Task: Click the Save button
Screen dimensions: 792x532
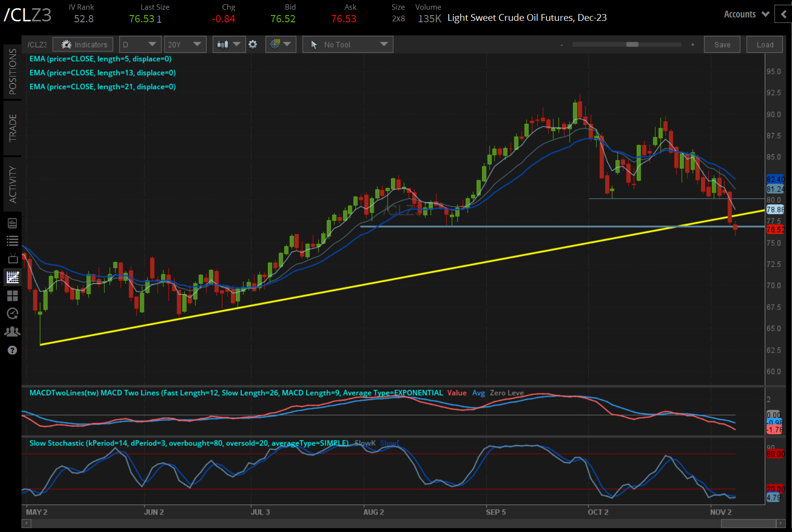Action: (x=722, y=44)
